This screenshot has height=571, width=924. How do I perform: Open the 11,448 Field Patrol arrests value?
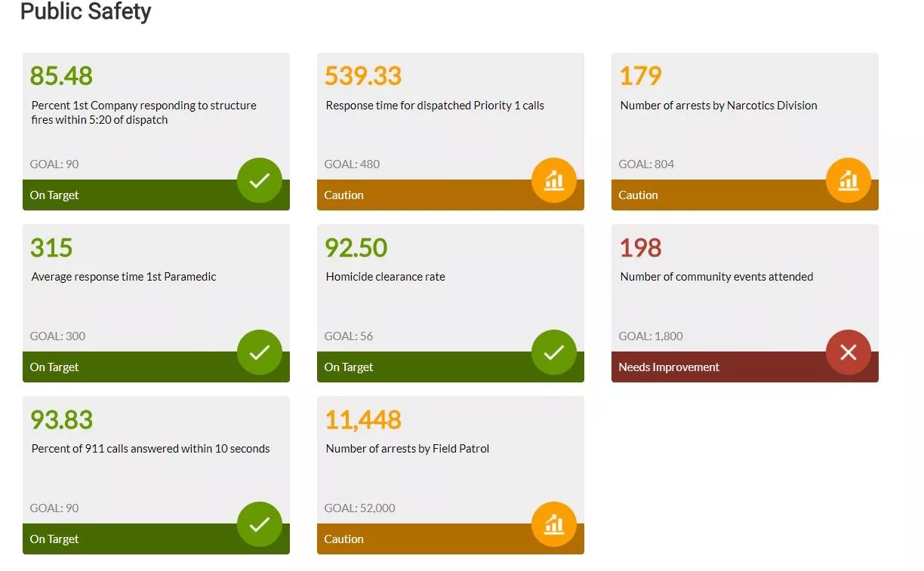pyautogui.click(x=363, y=420)
